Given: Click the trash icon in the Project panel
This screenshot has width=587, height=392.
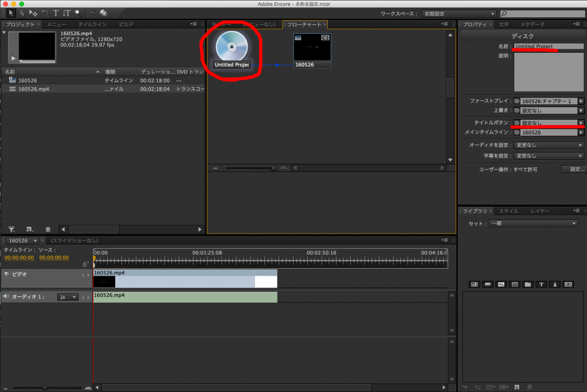Looking at the screenshot, I should [x=48, y=229].
